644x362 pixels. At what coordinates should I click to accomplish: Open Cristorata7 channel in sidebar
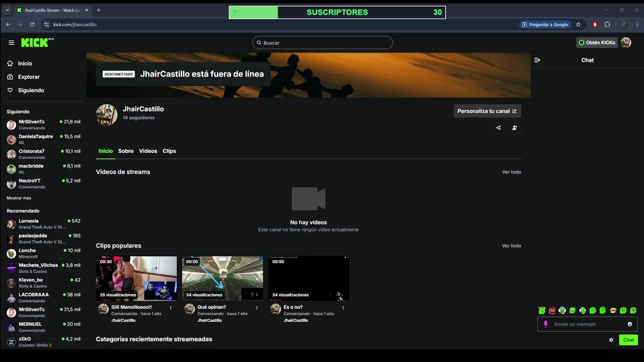(43, 154)
